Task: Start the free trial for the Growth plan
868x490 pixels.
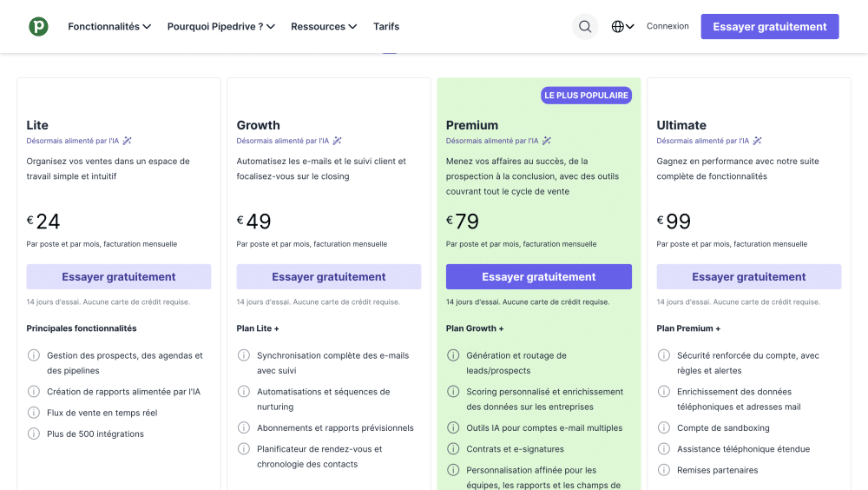Action: coord(328,276)
